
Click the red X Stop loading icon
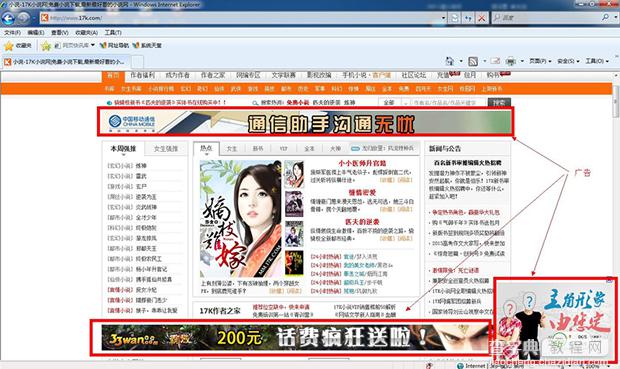coord(482,18)
